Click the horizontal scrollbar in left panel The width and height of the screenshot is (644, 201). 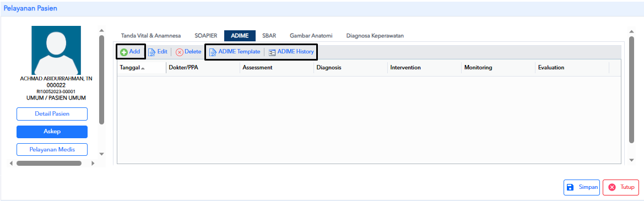[49, 163]
